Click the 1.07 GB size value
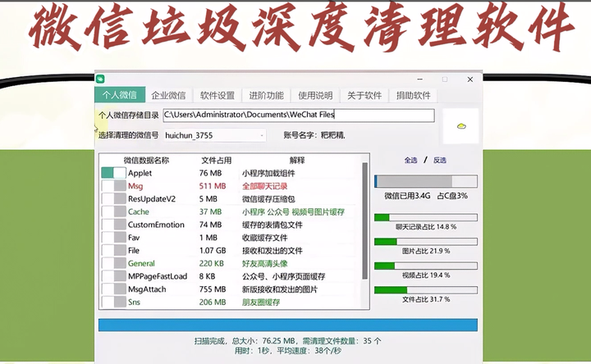 click(213, 250)
